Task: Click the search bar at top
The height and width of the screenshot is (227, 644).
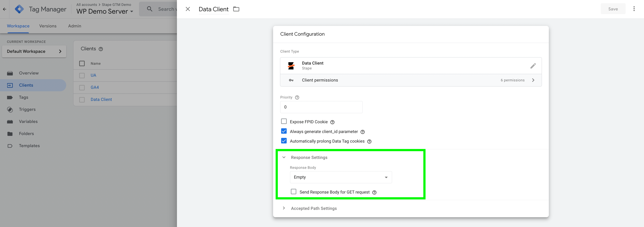Action: 162,9
